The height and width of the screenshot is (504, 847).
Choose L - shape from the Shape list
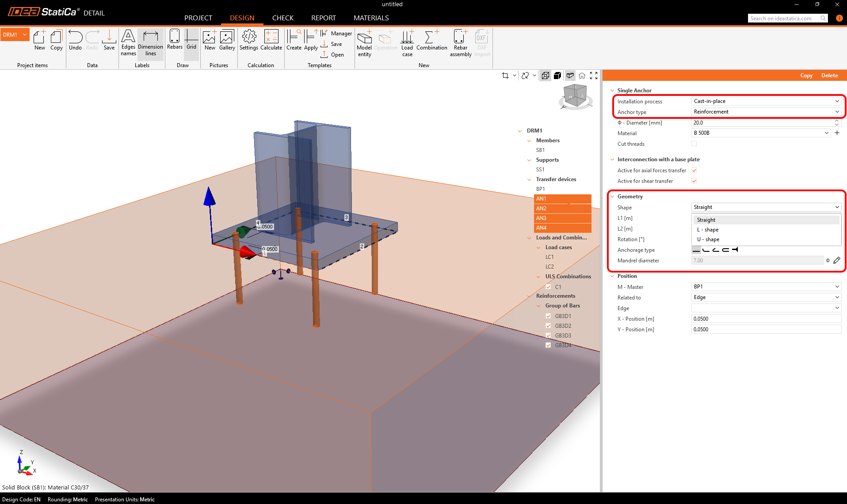coord(708,230)
